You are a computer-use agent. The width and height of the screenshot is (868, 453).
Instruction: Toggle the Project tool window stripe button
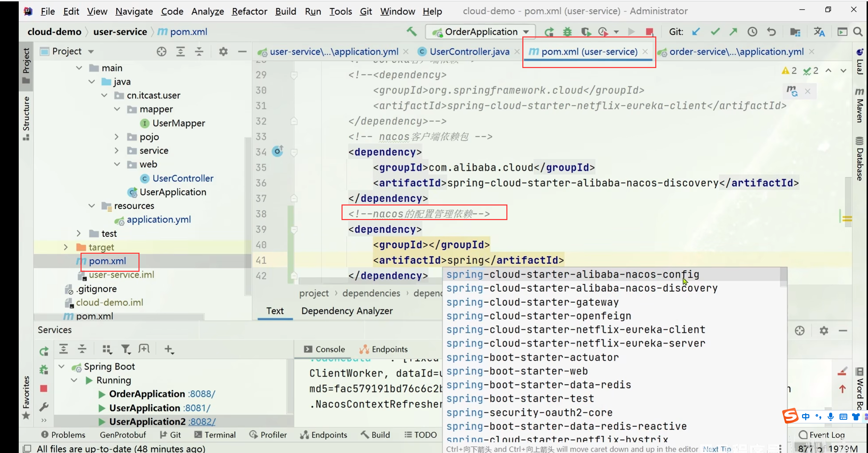click(x=26, y=65)
